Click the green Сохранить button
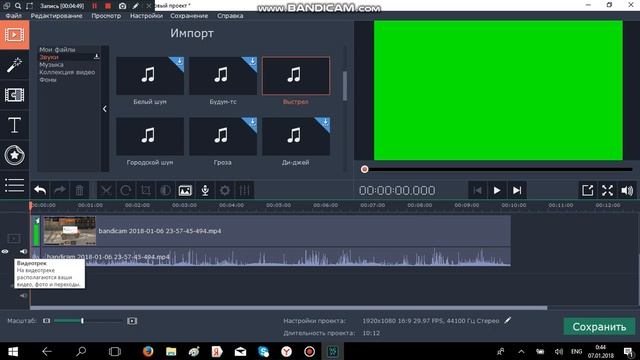 pyautogui.click(x=599, y=327)
